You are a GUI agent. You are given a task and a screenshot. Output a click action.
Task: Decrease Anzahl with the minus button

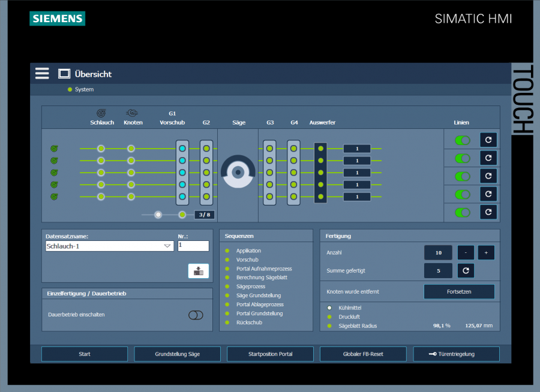pos(466,253)
